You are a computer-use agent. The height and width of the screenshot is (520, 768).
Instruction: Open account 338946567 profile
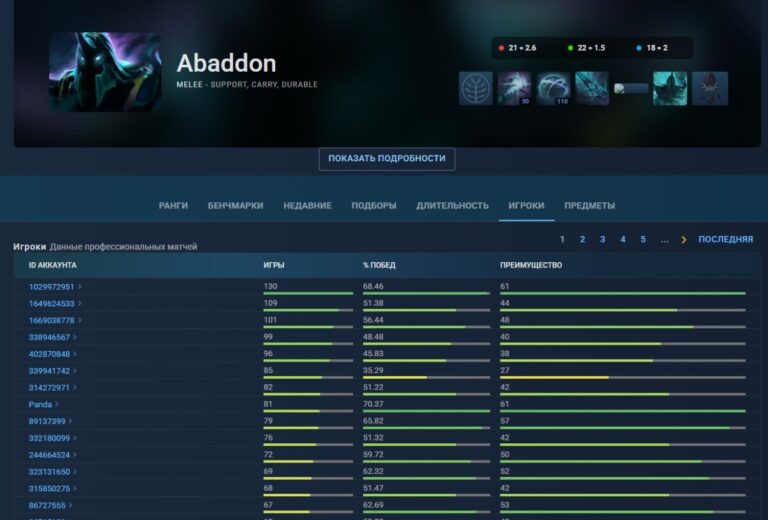(x=49, y=337)
